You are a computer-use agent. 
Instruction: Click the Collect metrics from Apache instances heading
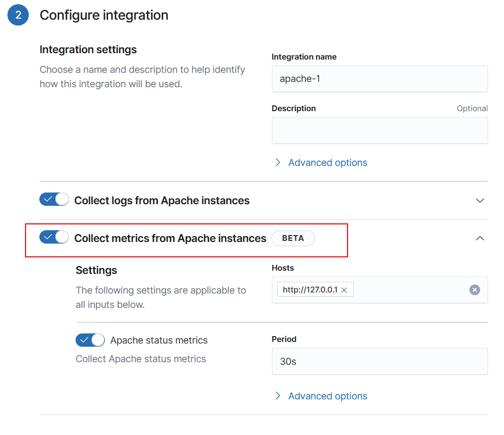[170, 238]
